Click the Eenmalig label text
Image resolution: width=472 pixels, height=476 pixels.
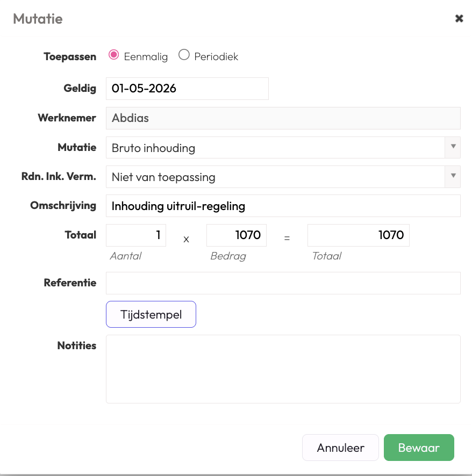click(146, 57)
